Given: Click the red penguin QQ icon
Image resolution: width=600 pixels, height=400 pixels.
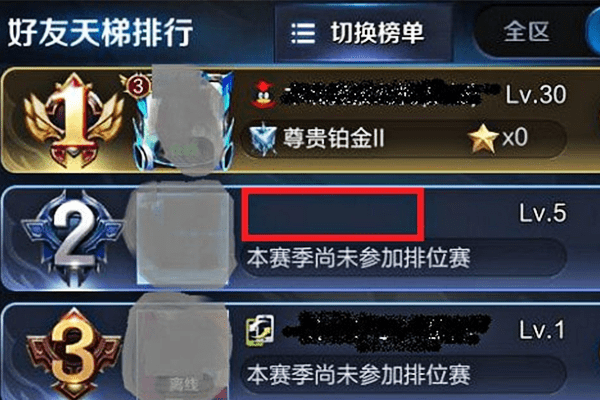Looking at the screenshot, I should click(263, 93).
